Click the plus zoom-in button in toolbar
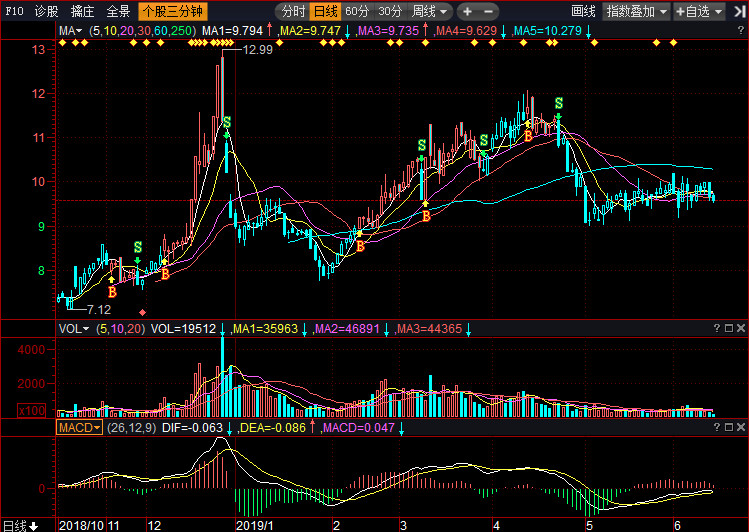 tap(467, 12)
